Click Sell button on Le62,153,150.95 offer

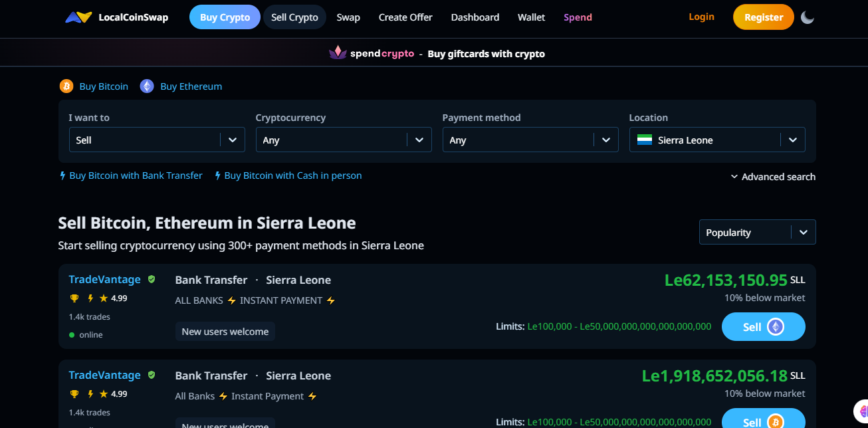point(764,327)
